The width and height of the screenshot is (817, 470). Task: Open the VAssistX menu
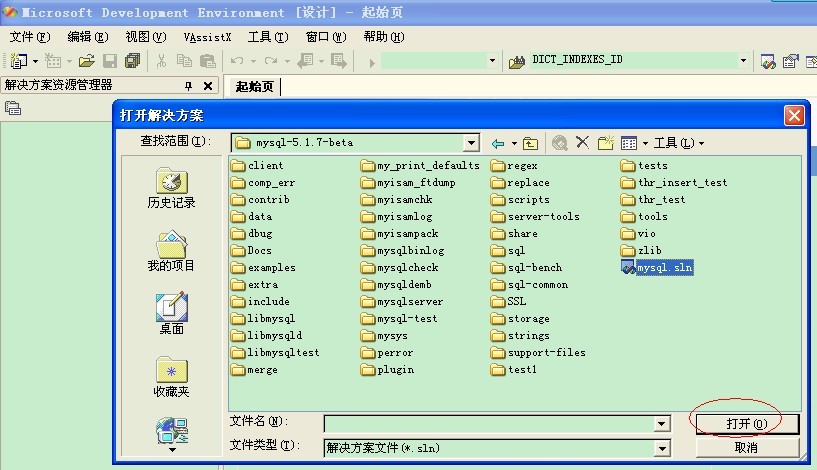click(207, 37)
